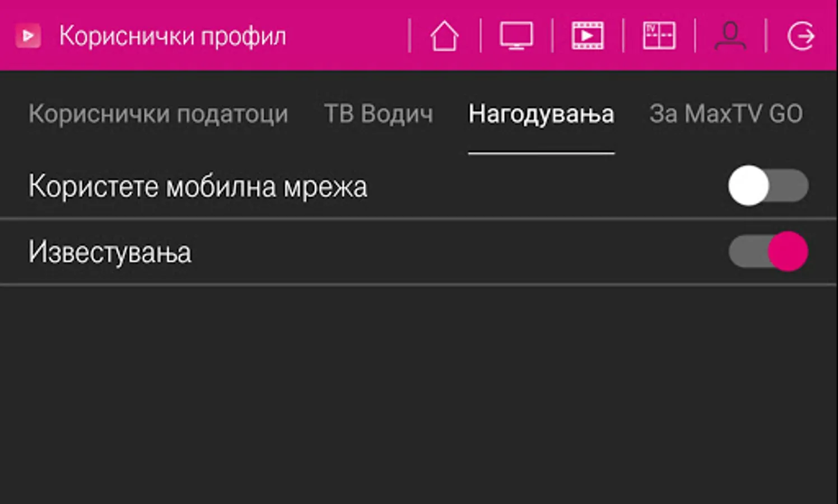Open the live TV monitor icon

(516, 36)
